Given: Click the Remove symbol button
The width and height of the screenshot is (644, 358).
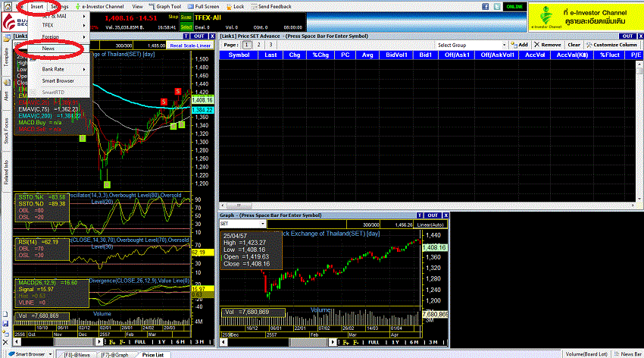Looking at the screenshot, I should (x=548, y=45).
